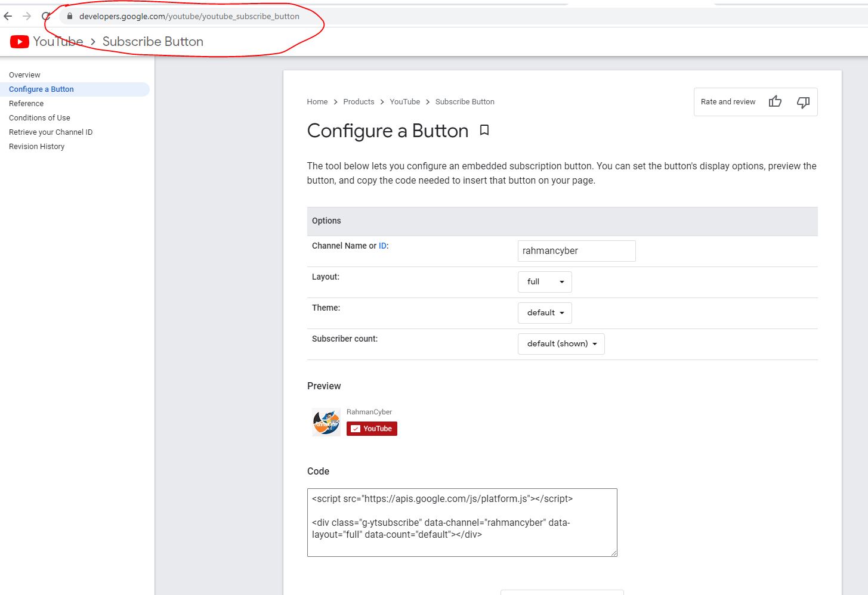Click the ID link beside Channel Name
This screenshot has height=595, width=868.
point(382,246)
